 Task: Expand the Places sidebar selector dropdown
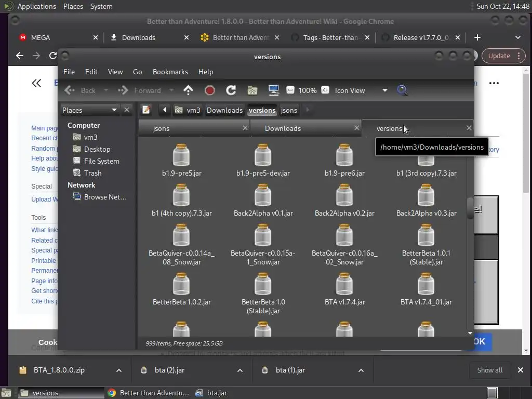(x=114, y=110)
